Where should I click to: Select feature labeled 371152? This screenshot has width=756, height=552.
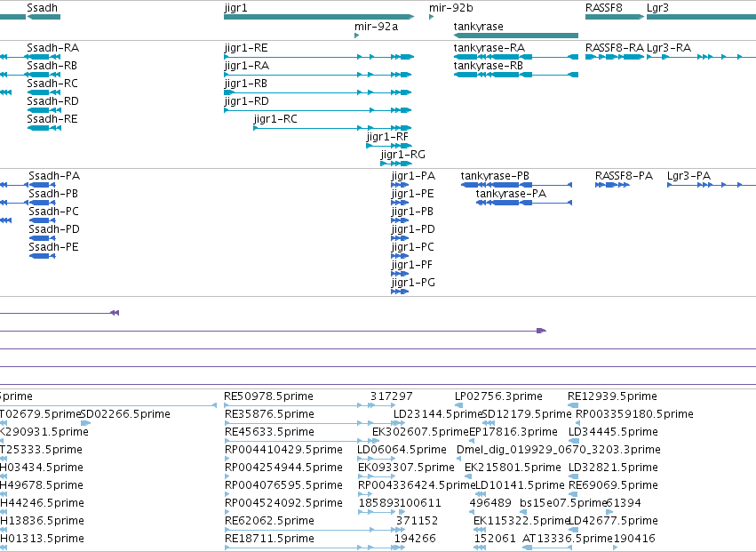coord(417,521)
